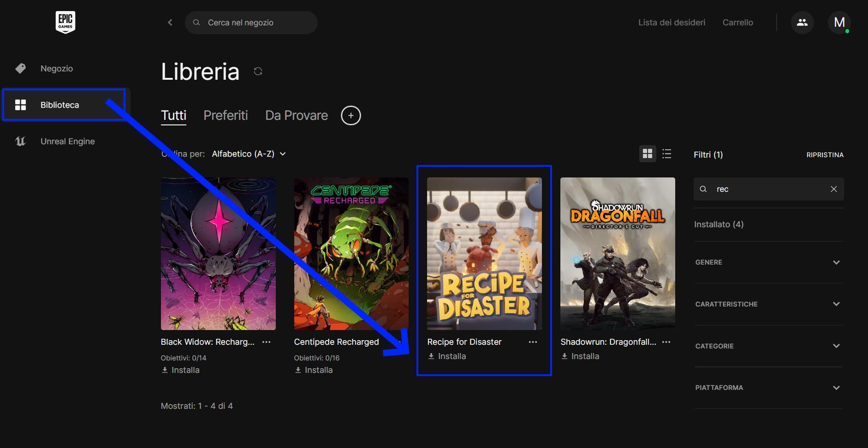Click download icon under Recipe for Disaster
868x448 pixels.
(x=431, y=356)
